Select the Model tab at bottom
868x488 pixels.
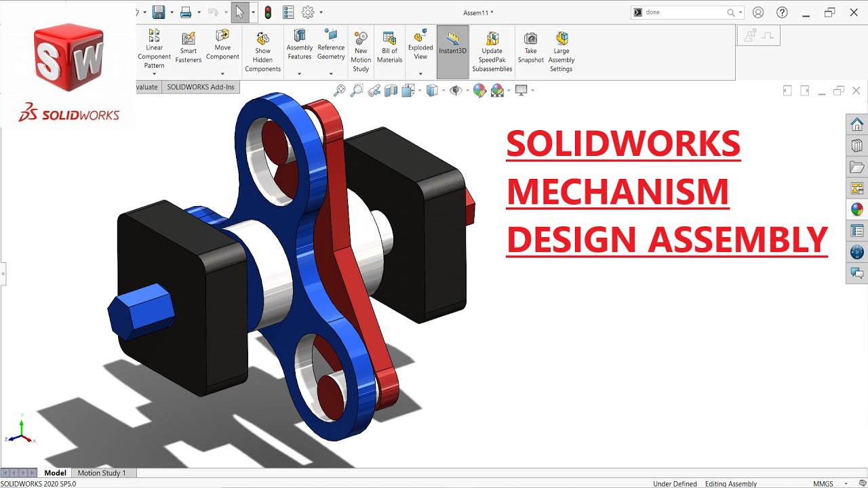[x=56, y=473]
